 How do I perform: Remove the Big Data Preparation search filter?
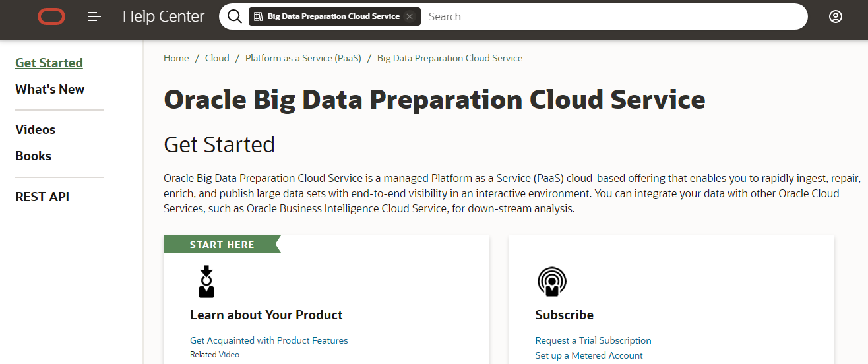click(x=410, y=16)
